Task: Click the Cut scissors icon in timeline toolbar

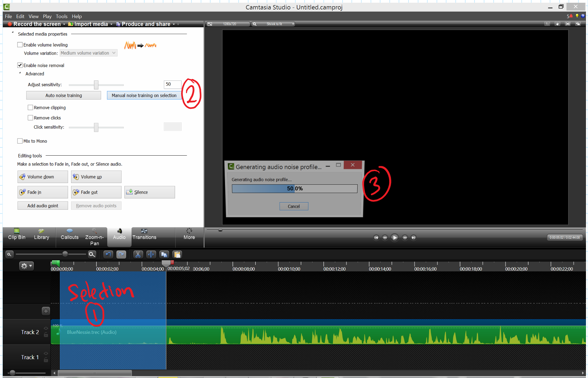Action: (138, 255)
